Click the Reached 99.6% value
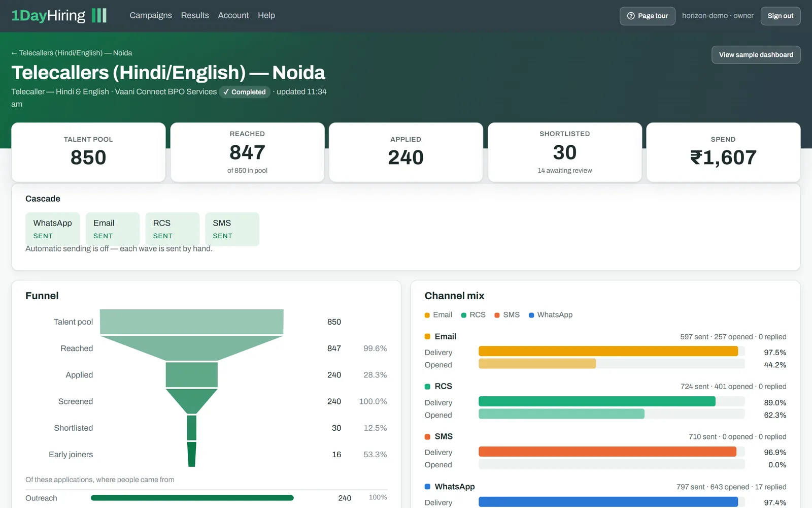This screenshot has height=508, width=812. (375, 348)
